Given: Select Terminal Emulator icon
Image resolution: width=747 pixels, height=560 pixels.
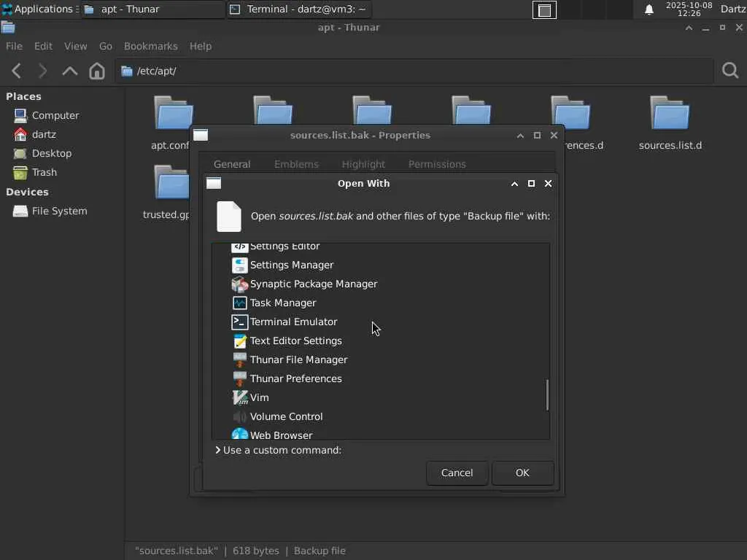Looking at the screenshot, I should [x=239, y=322].
